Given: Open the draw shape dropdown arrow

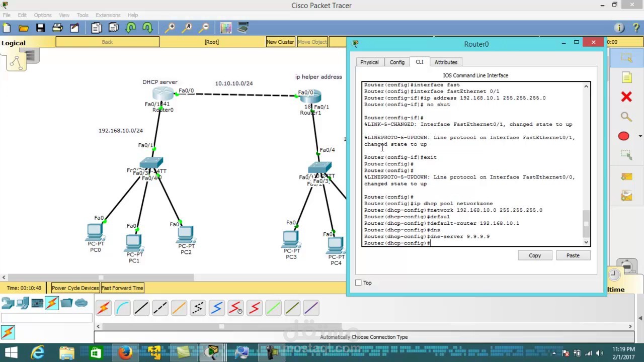Looking at the screenshot, I should (640, 136).
